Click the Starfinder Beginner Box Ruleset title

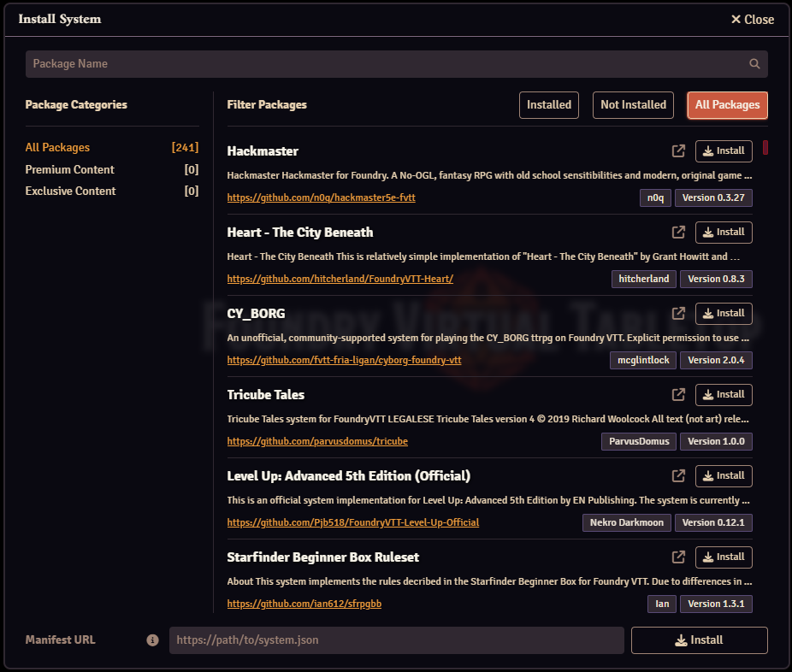pyautogui.click(x=323, y=558)
